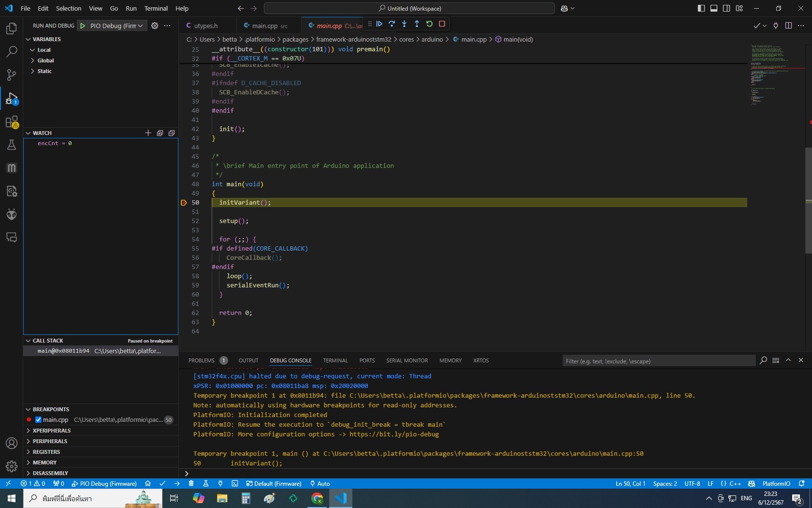Click the debug console filter field
Viewport: 812px width, 508px height.
pyautogui.click(x=659, y=361)
